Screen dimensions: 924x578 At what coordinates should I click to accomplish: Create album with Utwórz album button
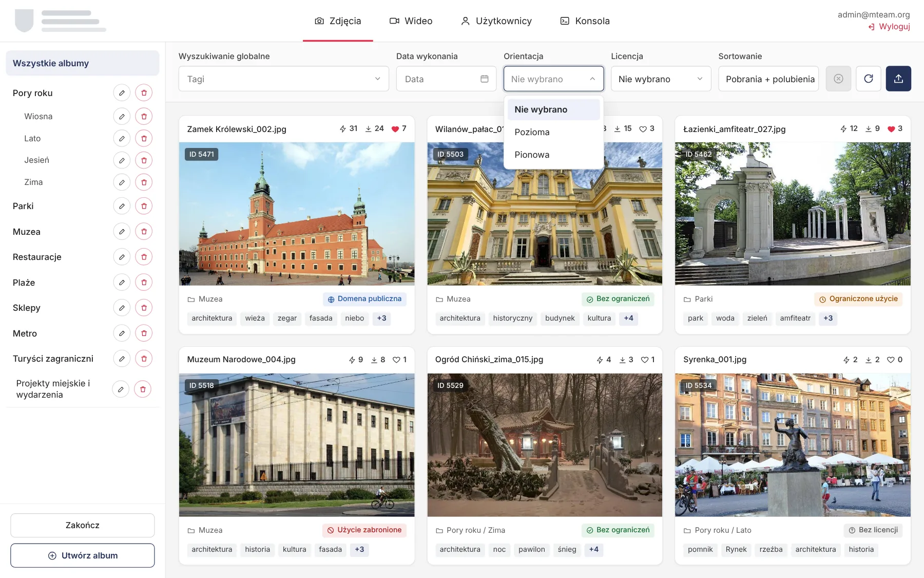83,555
